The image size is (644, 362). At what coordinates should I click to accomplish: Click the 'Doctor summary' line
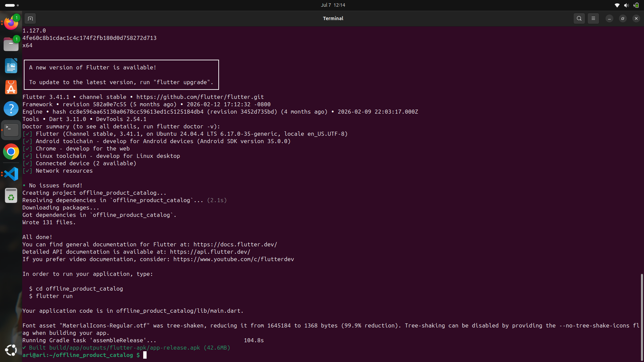pos(121,126)
